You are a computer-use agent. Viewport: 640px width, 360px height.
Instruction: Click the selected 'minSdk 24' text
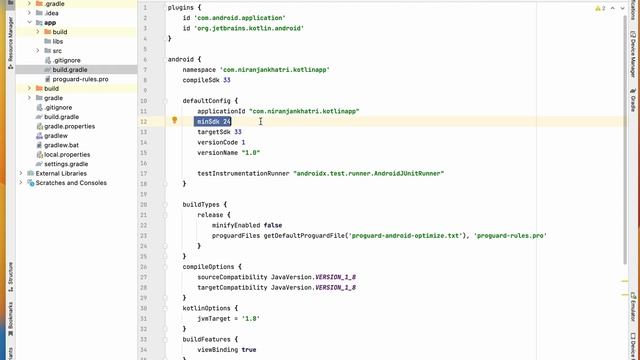point(214,121)
